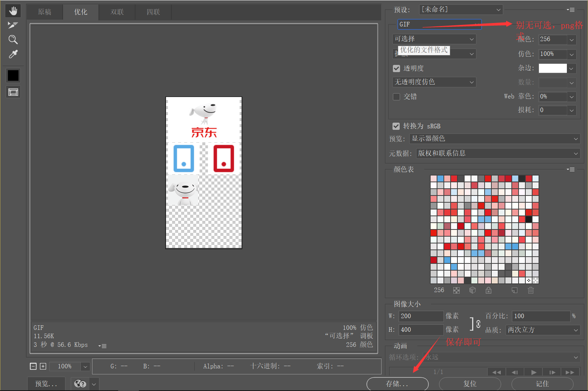Switch to the 双联 tab
The width and height of the screenshot is (588, 391).
point(117,12)
